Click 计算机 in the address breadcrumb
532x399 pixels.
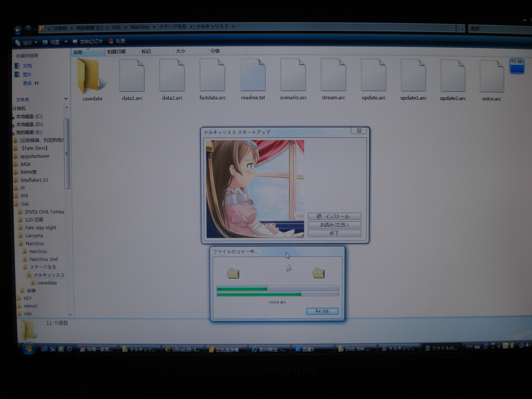click(60, 29)
